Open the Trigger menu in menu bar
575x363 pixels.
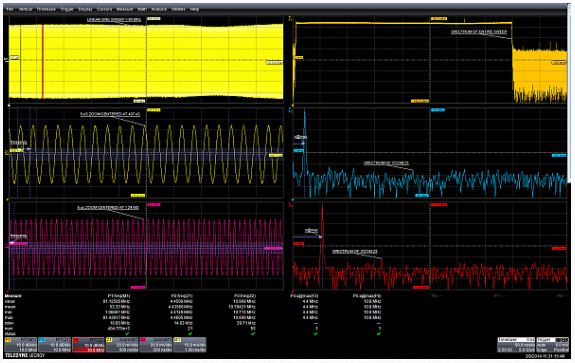[67, 9]
